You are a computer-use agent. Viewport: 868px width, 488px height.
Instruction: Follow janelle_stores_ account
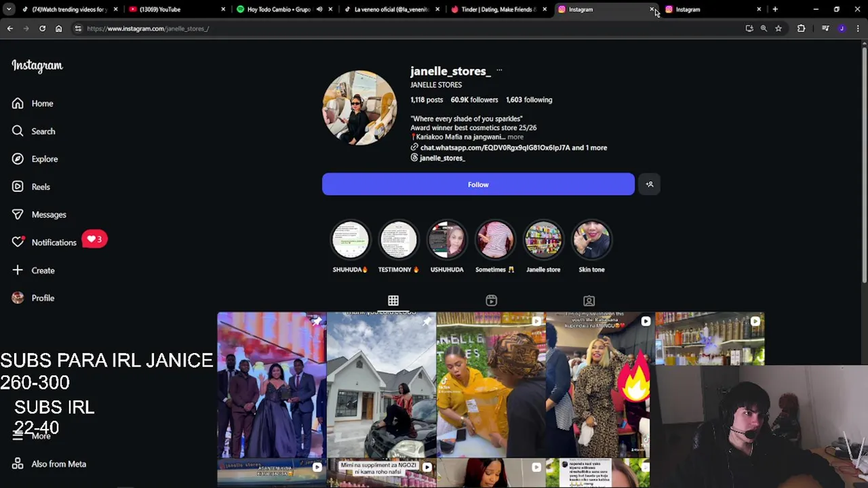click(478, 184)
